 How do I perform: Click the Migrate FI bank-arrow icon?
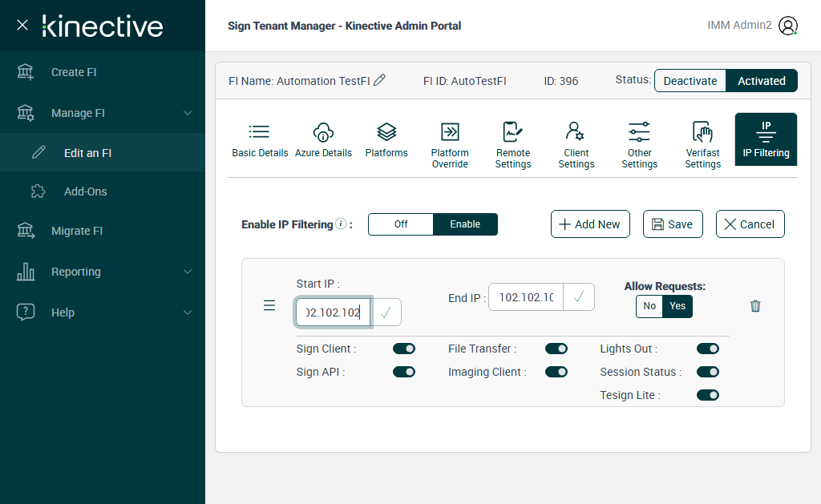(25, 231)
